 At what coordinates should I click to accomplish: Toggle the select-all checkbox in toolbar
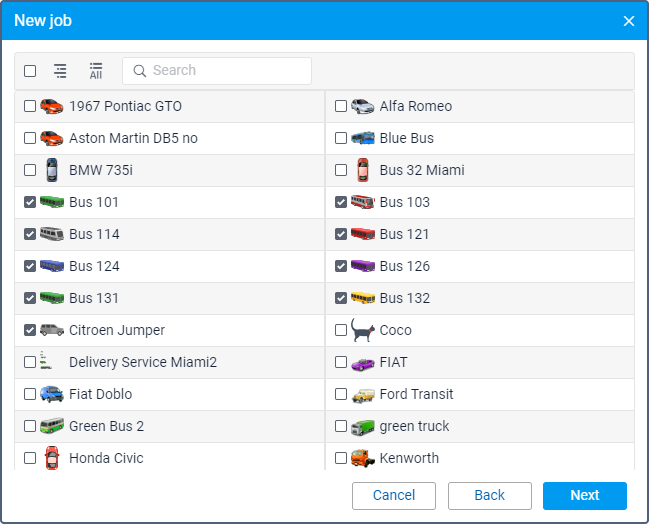[x=30, y=71]
